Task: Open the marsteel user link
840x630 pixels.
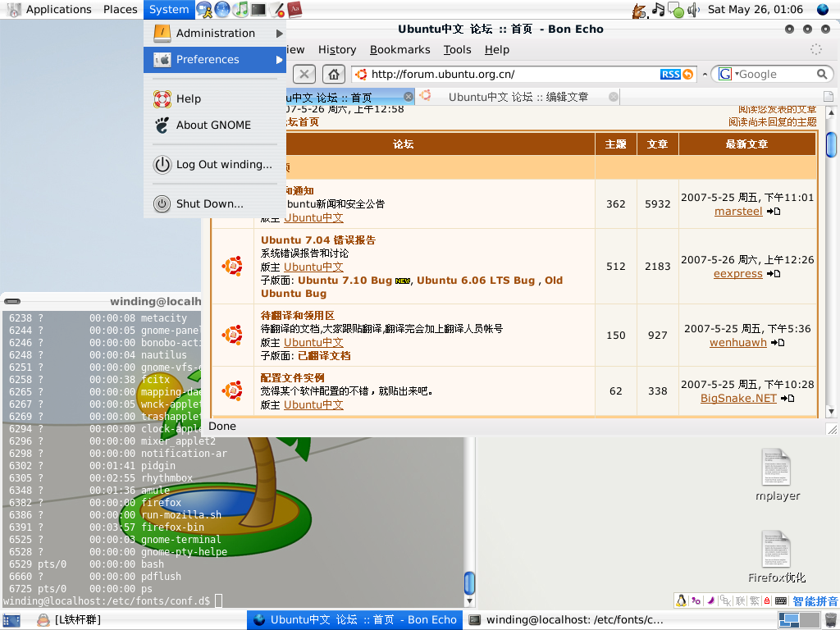Action: click(x=738, y=211)
